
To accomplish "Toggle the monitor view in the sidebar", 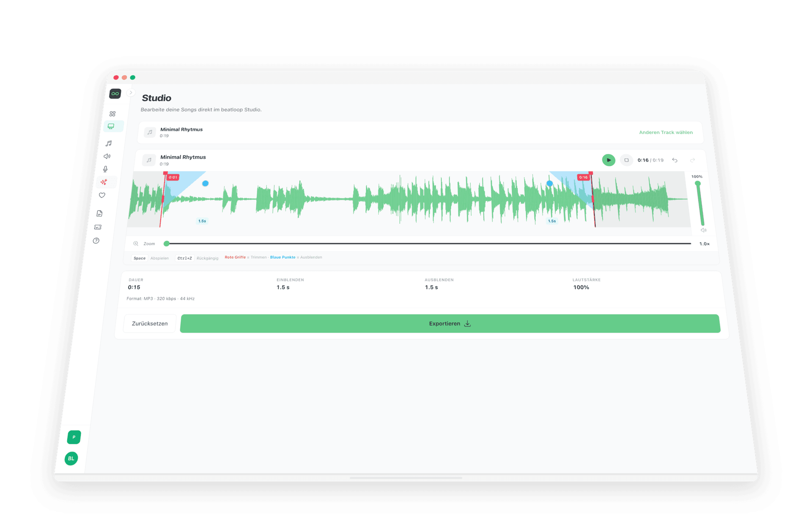I will 110,126.
